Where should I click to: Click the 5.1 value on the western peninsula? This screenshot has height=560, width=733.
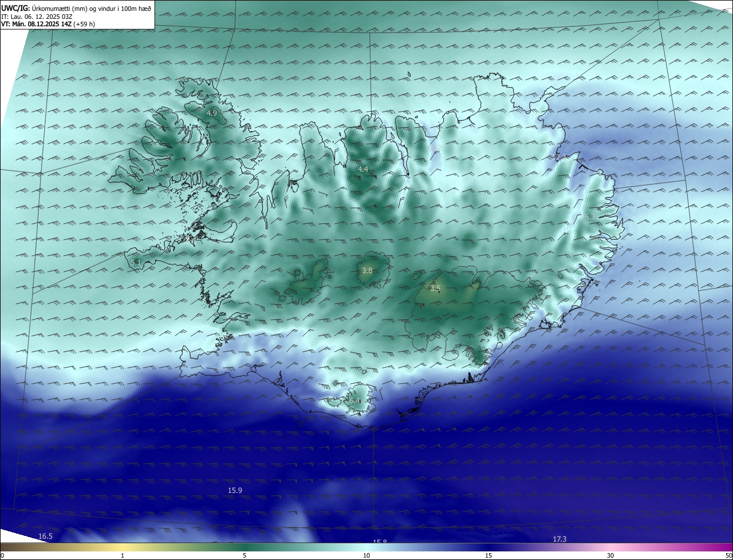136,262
